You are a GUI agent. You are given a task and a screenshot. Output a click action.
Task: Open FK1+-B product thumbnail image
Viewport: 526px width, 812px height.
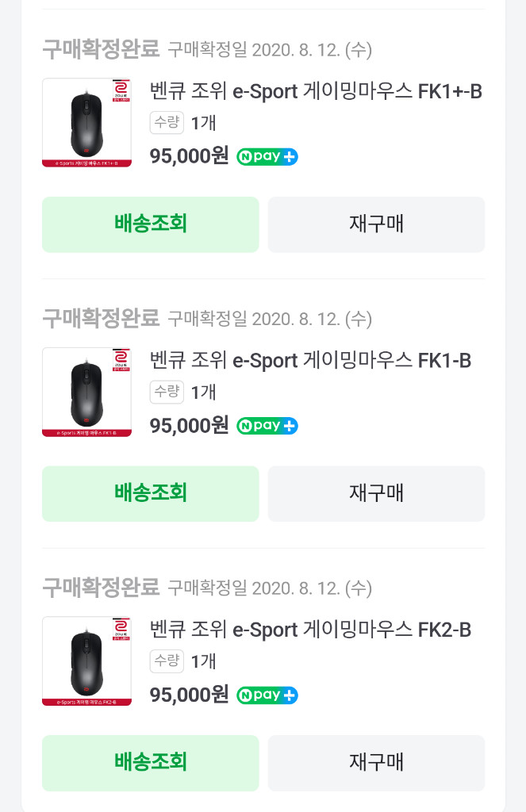click(x=86, y=123)
